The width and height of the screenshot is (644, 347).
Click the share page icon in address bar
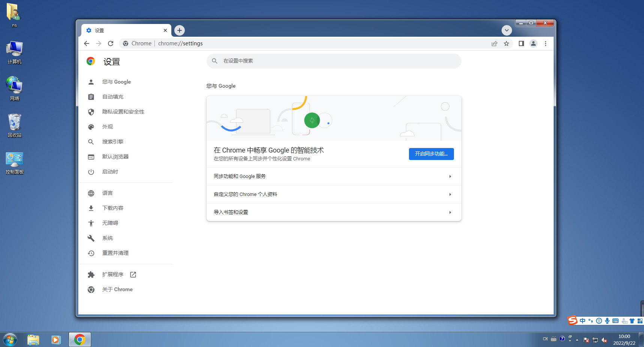tap(494, 43)
